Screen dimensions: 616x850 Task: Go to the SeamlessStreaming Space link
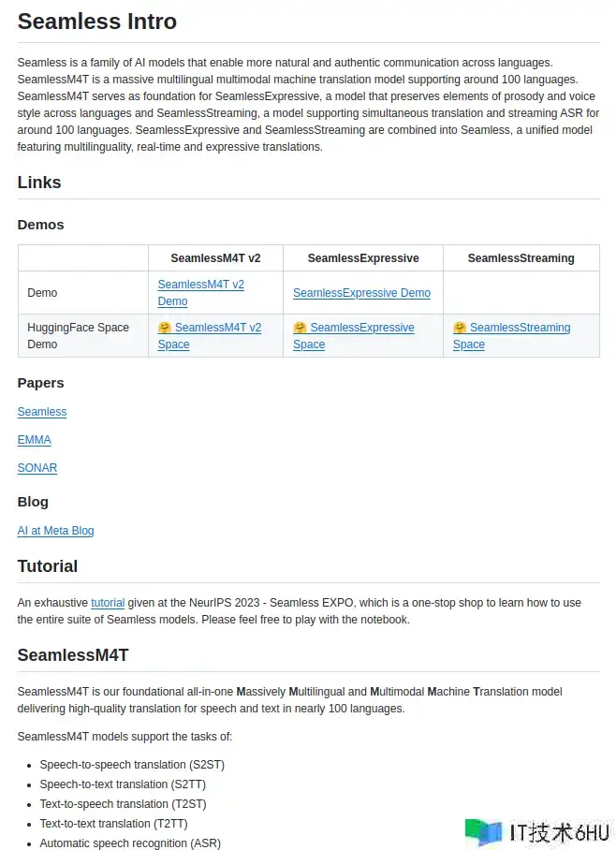[520, 328]
